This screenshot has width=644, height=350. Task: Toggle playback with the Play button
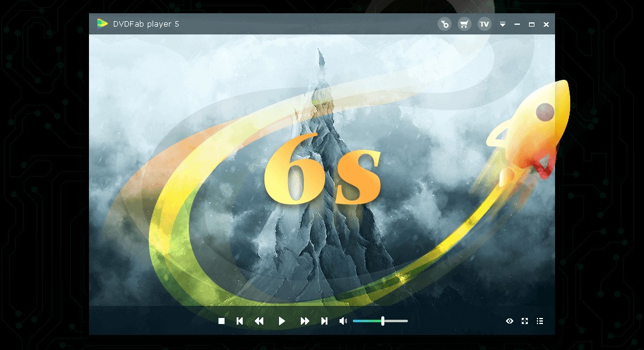click(281, 321)
